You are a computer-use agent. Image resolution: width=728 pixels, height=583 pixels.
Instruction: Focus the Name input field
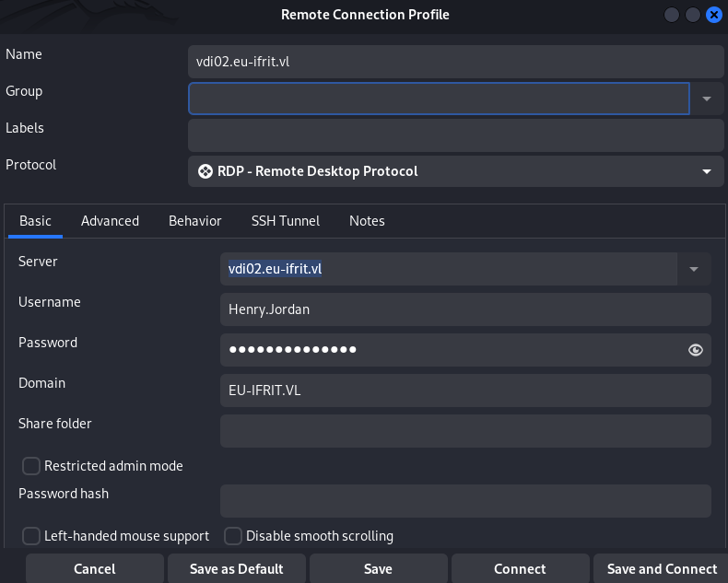click(456, 62)
